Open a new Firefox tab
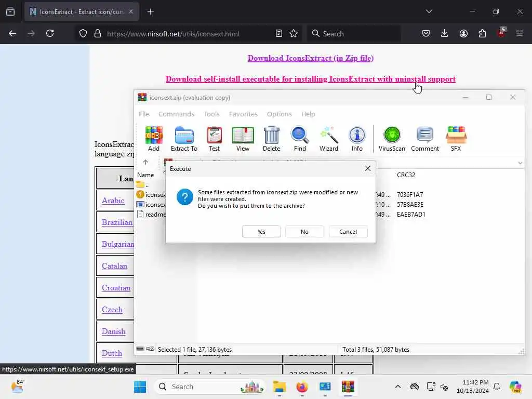 point(151,12)
